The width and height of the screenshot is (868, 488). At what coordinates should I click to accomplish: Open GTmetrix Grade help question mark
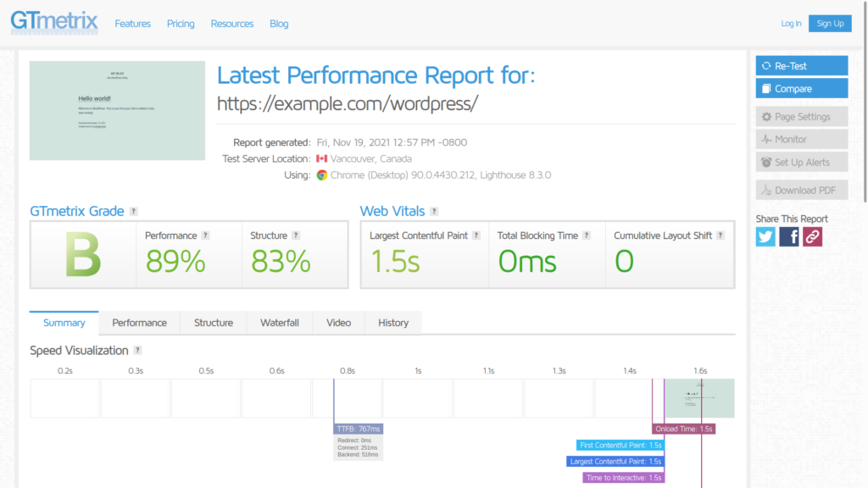click(x=133, y=211)
